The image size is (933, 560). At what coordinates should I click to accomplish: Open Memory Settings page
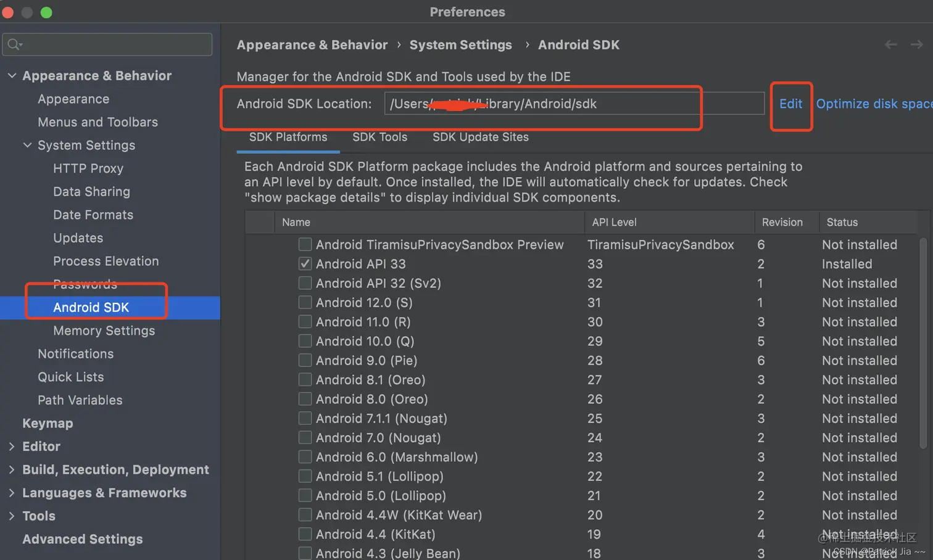pos(104,331)
